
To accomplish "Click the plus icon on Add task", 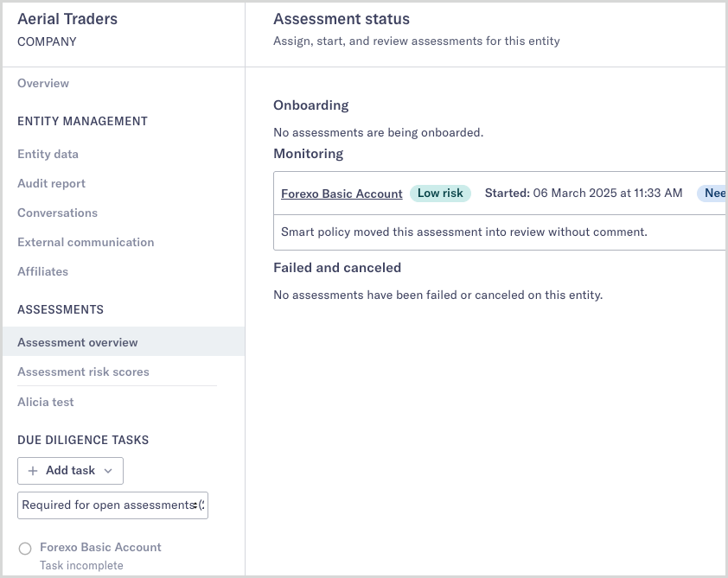I will tap(31, 471).
